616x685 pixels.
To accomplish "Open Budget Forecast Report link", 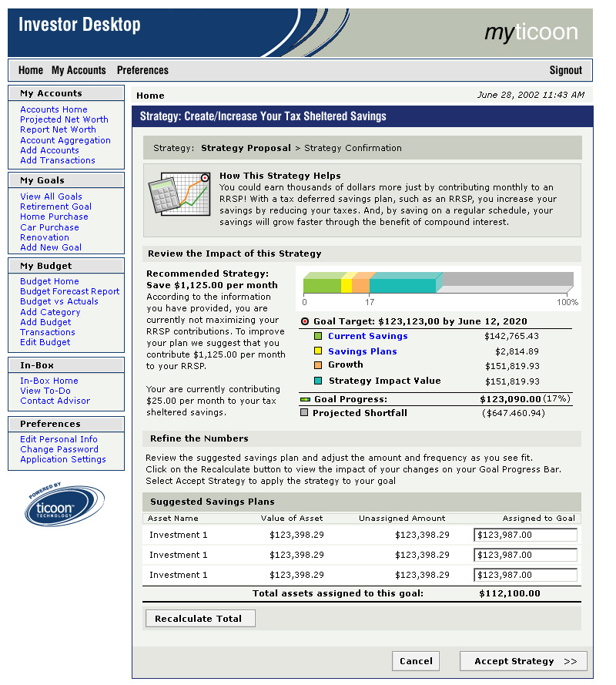I will [x=69, y=291].
